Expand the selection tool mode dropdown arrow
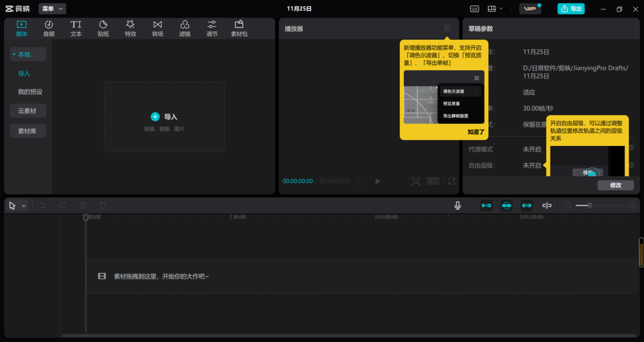 point(24,206)
